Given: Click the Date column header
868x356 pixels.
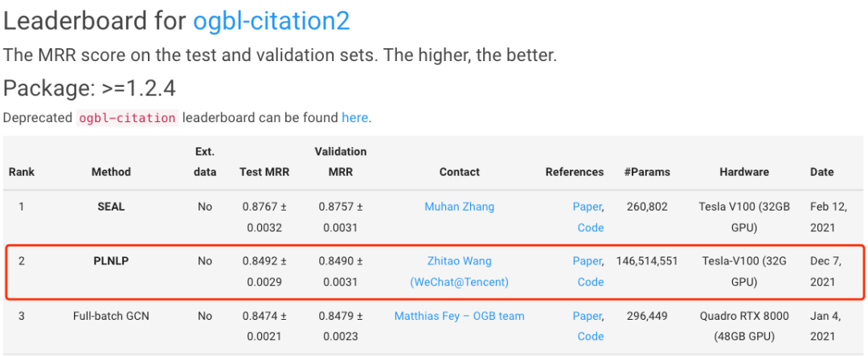Looking at the screenshot, I should (821, 172).
